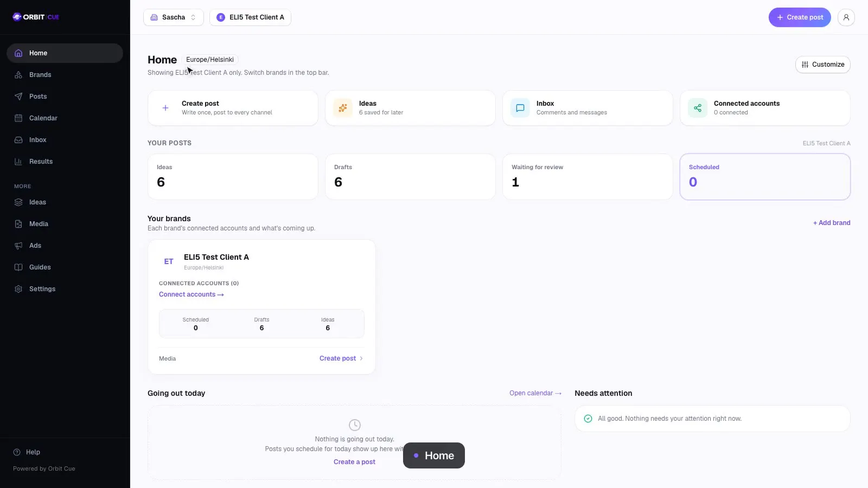Image resolution: width=868 pixels, height=488 pixels.
Task: Open the Media sidebar icon
Action: pyautogui.click(x=18, y=224)
